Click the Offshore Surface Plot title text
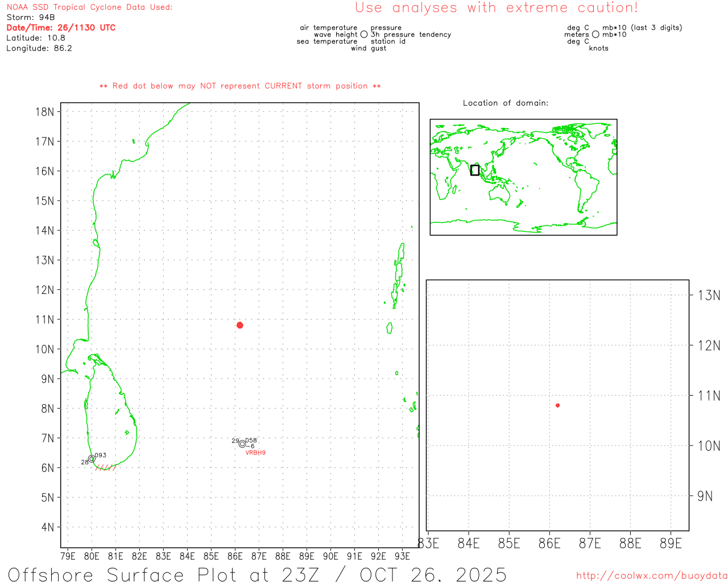Screen dimensions: 728x582 (257, 574)
